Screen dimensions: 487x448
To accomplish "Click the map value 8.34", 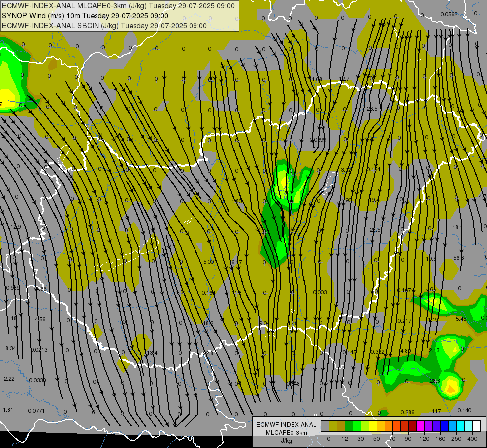I will coord(11,348).
